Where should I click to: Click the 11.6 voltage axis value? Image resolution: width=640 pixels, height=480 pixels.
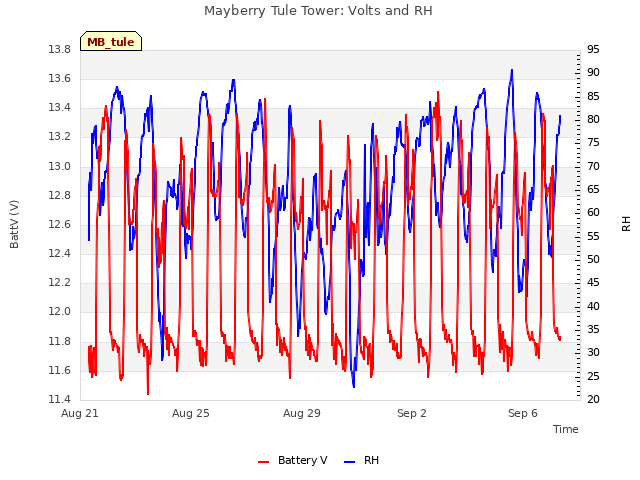(60, 370)
